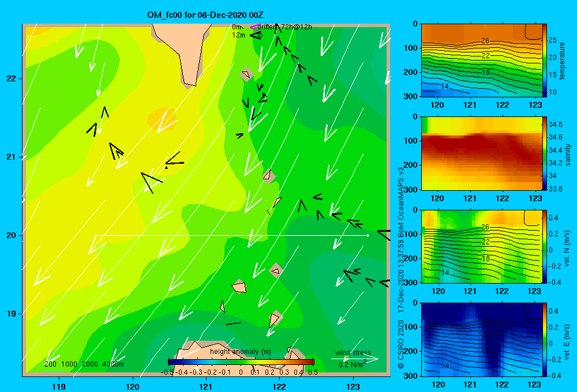The height and width of the screenshot is (392, 577).
Task: Click the -0.5 tick on height anomaly scale
Action: pos(167,372)
